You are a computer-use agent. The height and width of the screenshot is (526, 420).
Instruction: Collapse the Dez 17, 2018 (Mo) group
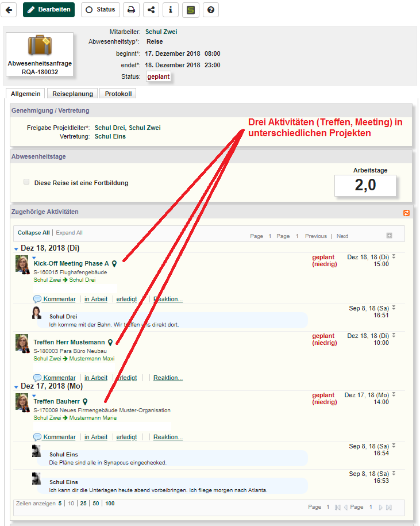[x=16, y=387]
